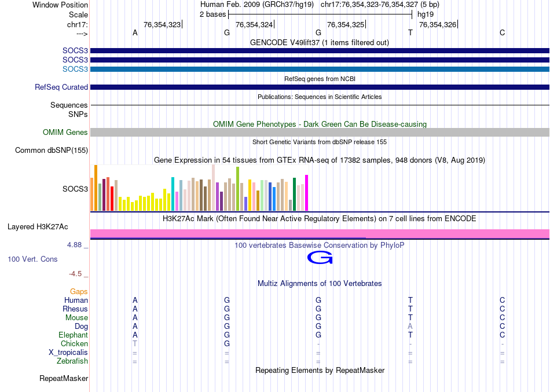Click the RepeatMasker track label
Screen dimensions: 550x392
[x=64, y=378]
